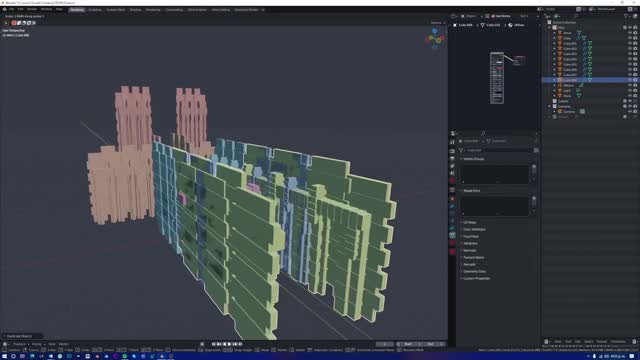The width and height of the screenshot is (640, 360).
Task: Open the World properties tab
Action: click(x=452, y=180)
